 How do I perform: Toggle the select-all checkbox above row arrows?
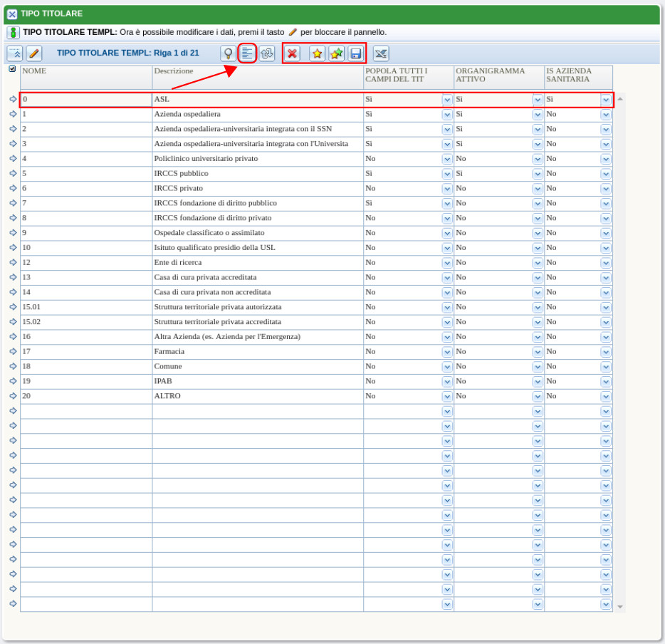tap(12, 69)
